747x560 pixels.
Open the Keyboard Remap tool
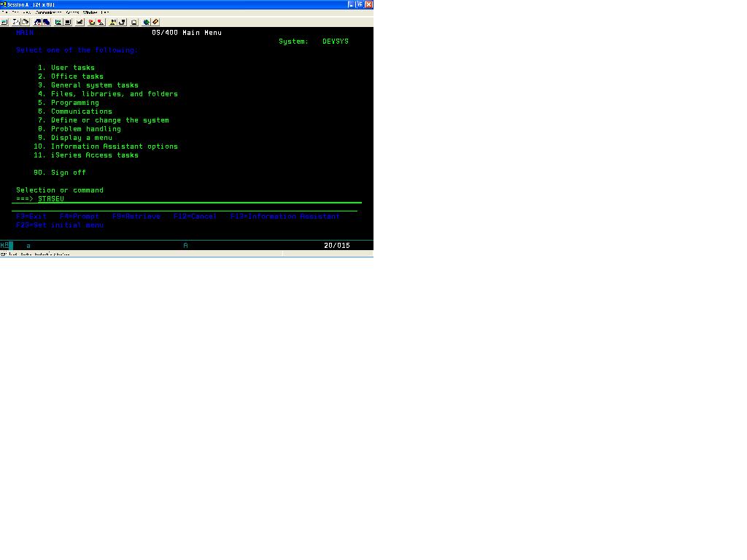80,22
